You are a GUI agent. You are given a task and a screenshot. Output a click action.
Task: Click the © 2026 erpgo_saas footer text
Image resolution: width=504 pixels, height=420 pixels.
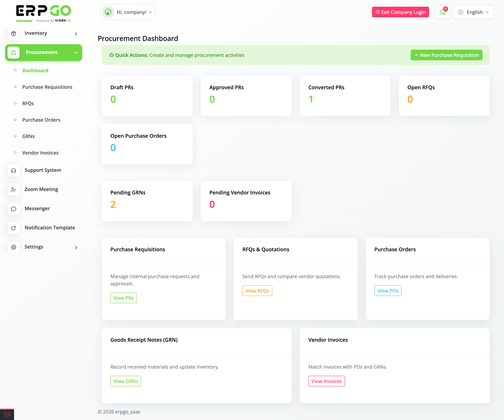click(119, 412)
